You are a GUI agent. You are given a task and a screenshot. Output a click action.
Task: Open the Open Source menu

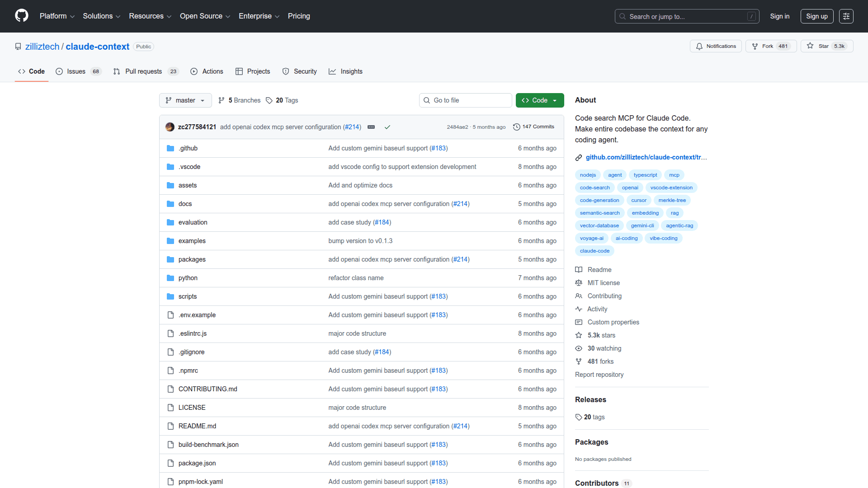click(x=205, y=16)
